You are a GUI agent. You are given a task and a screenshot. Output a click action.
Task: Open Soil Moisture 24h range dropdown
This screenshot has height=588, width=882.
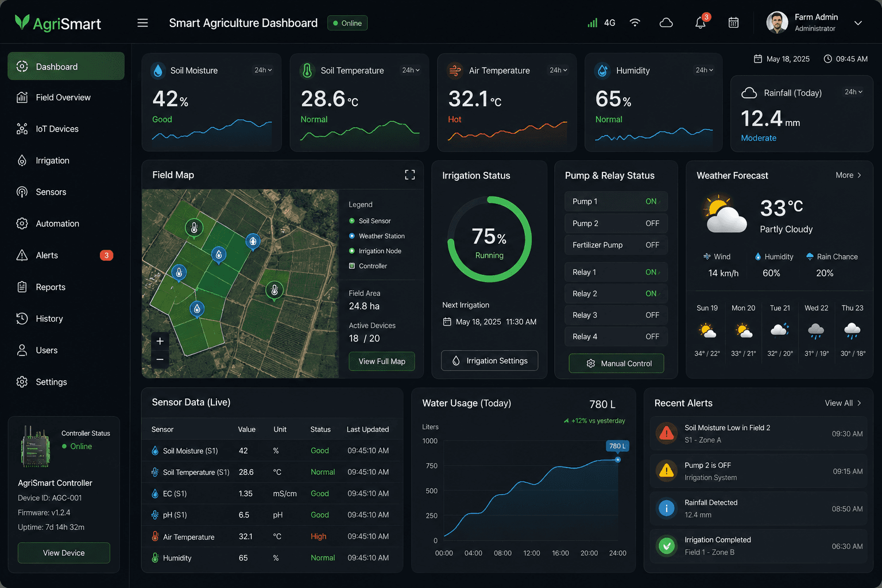tap(264, 70)
